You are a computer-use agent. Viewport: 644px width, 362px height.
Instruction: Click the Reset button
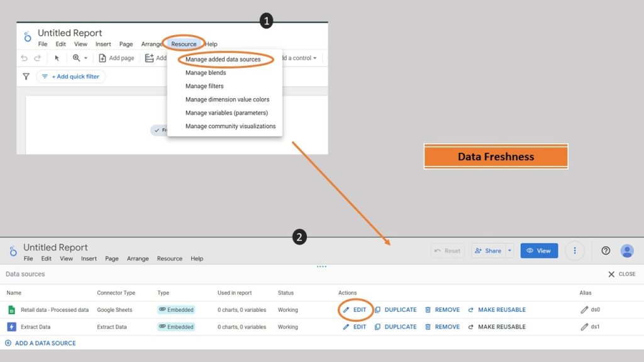tap(448, 251)
